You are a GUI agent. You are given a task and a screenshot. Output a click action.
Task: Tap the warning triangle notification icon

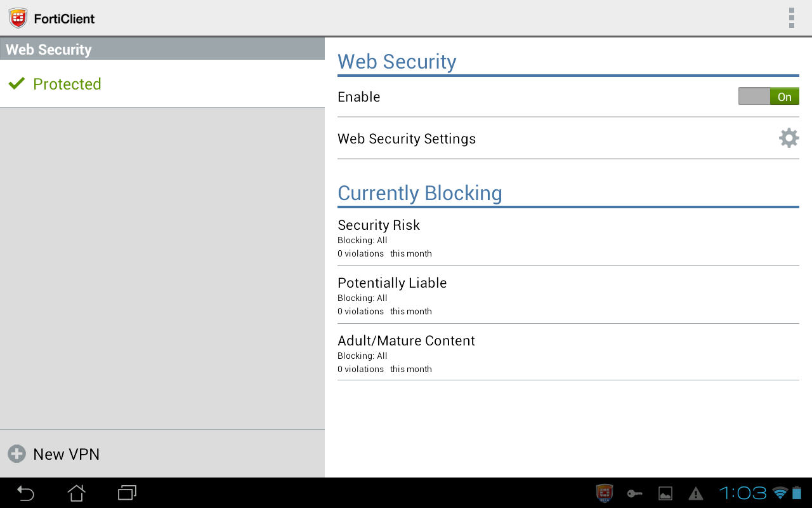coord(696,493)
